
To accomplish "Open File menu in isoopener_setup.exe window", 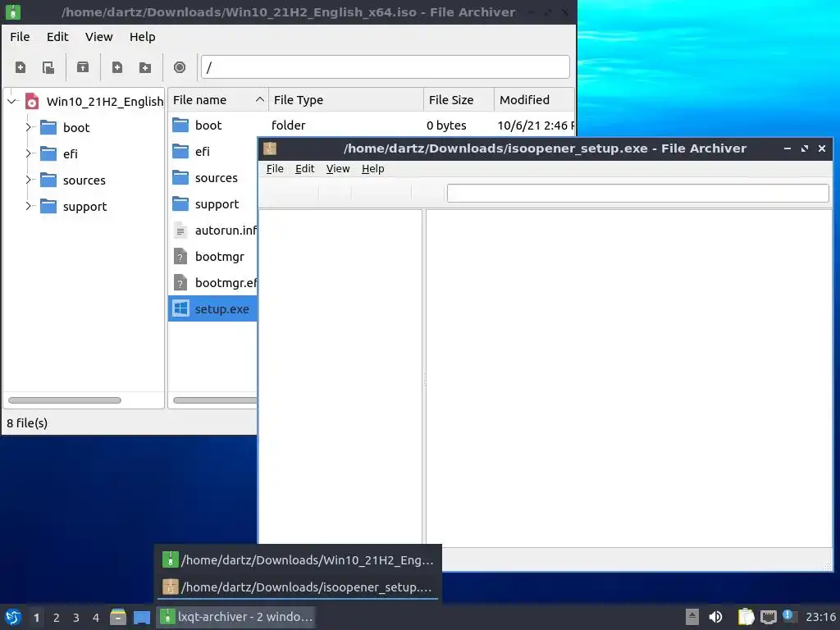I will pyautogui.click(x=275, y=169).
